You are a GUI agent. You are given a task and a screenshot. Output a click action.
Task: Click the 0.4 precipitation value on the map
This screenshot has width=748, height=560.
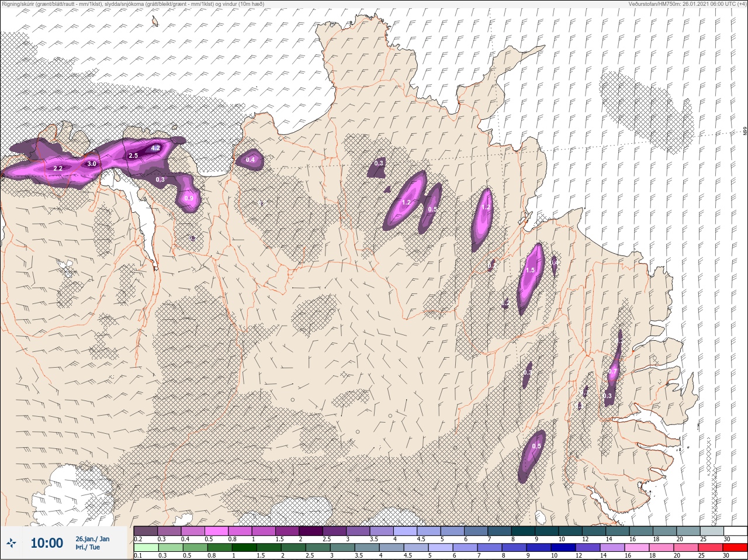click(x=251, y=160)
